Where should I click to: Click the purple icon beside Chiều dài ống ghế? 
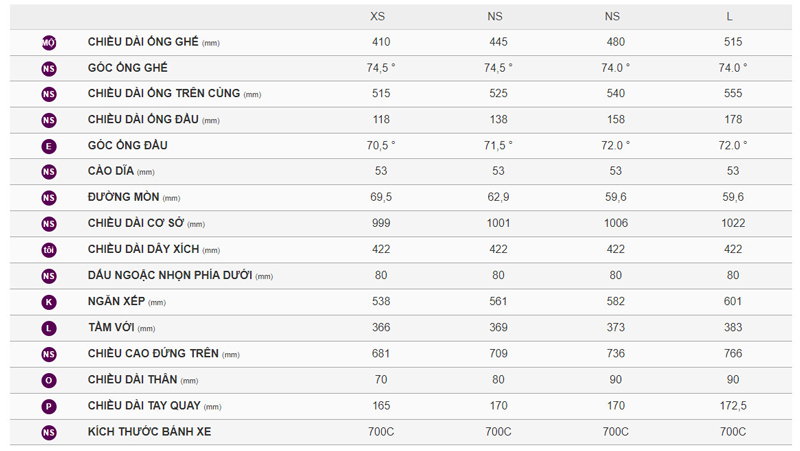pyautogui.click(x=49, y=43)
